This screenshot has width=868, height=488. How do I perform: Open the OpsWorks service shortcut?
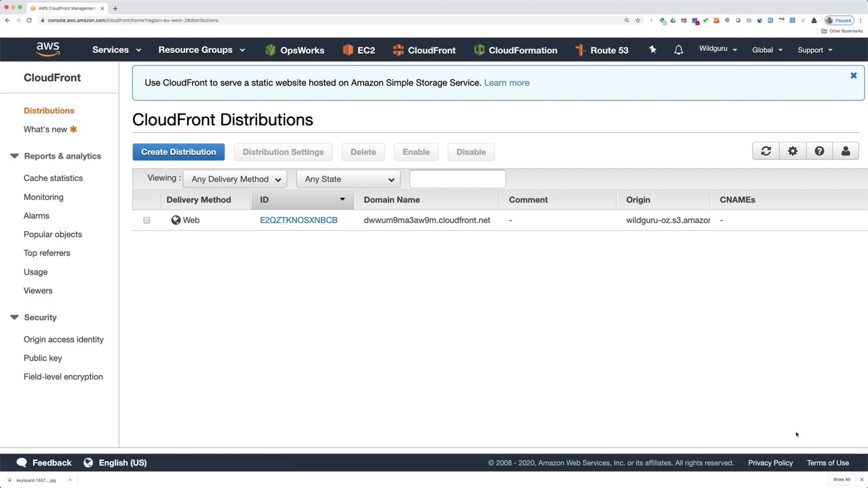295,50
